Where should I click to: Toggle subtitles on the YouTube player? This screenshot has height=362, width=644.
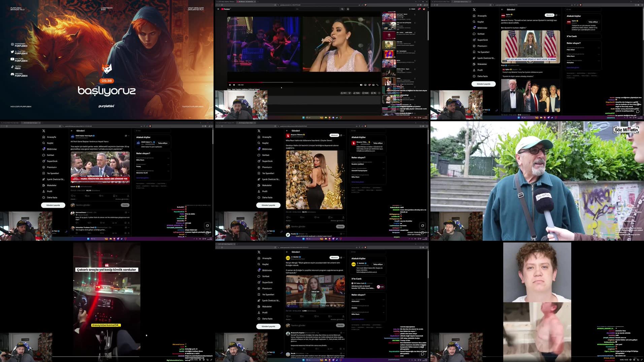point(365,85)
